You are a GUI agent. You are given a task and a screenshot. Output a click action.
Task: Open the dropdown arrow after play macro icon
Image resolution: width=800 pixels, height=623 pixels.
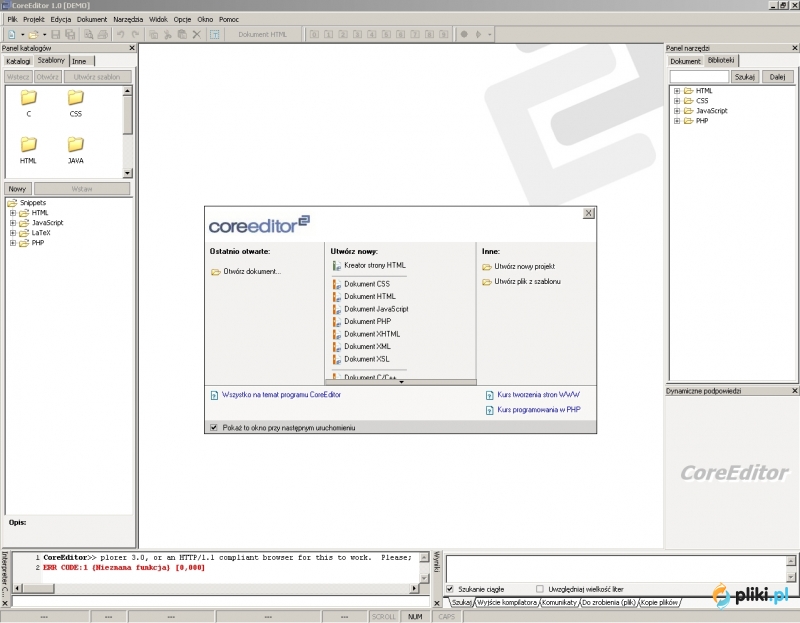(x=489, y=35)
